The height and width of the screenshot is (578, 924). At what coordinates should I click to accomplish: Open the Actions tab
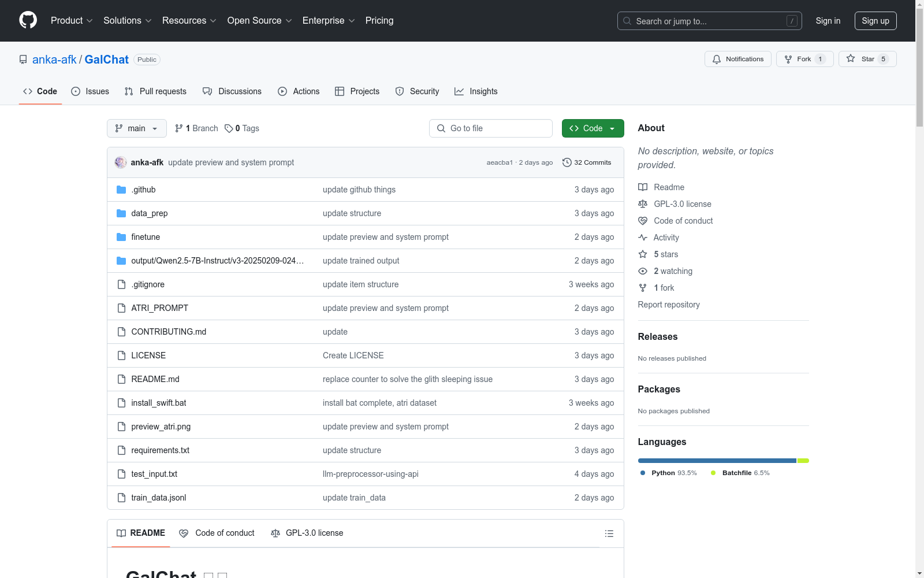tap(299, 91)
